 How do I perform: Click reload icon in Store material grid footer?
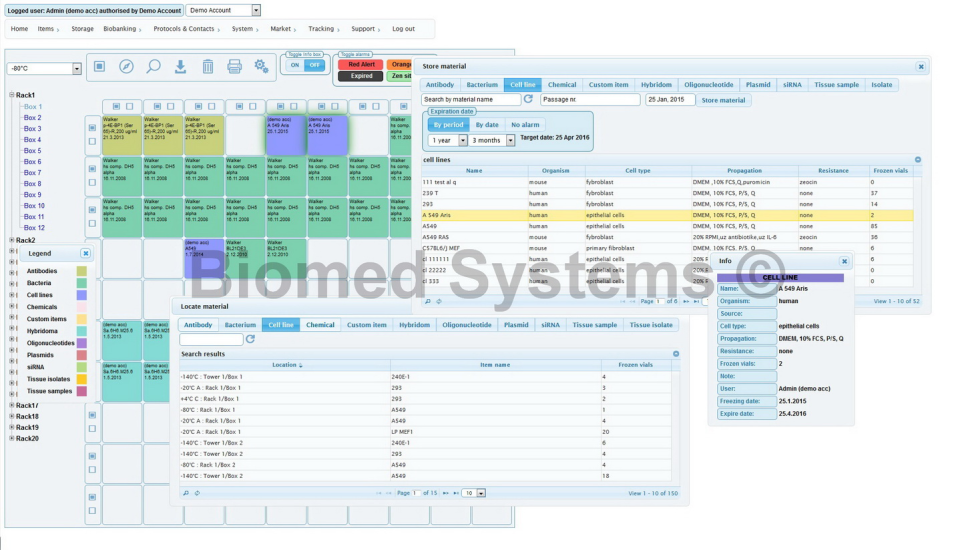439,301
